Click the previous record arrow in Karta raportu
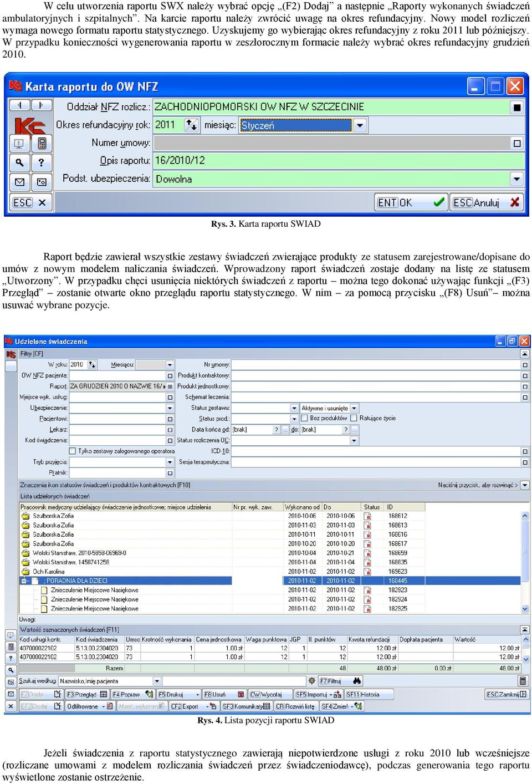This screenshot has width=532, height=784. click(x=19, y=105)
